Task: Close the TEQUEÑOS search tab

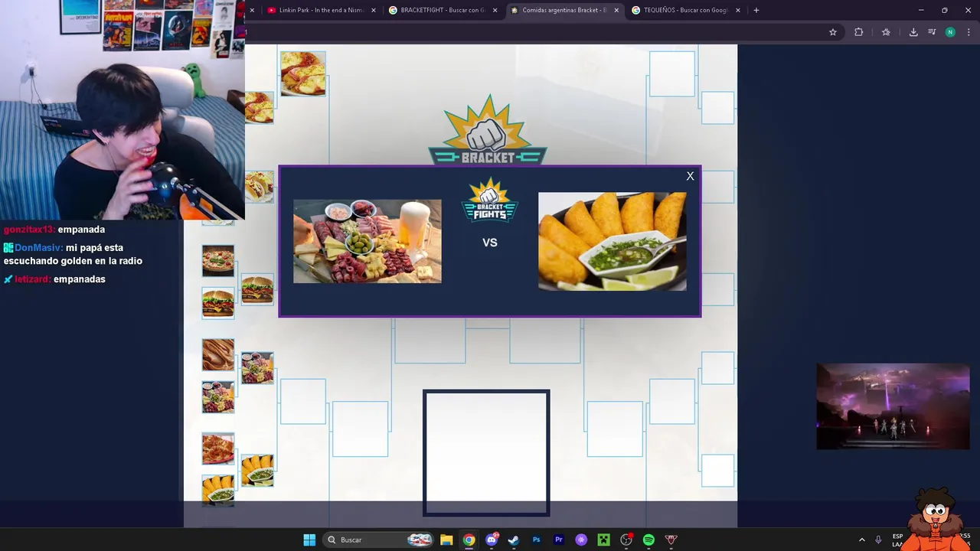Action: pyautogui.click(x=738, y=10)
